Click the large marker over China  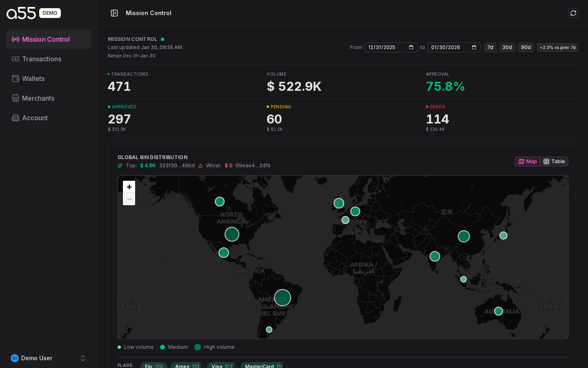pyautogui.click(x=464, y=236)
